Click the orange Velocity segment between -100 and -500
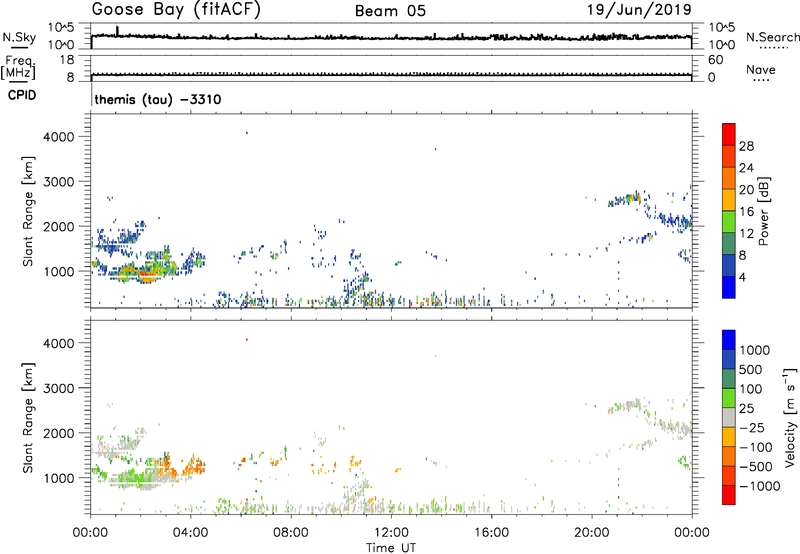The width and height of the screenshot is (800, 554). coord(729,456)
